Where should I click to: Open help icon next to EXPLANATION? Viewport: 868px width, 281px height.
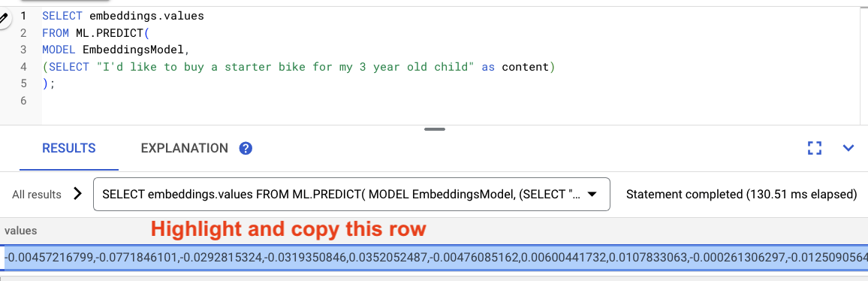246,149
